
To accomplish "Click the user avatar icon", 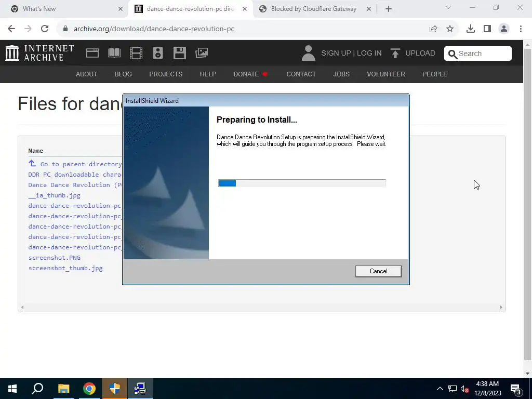I will pyautogui.click(x=308, y=54).
